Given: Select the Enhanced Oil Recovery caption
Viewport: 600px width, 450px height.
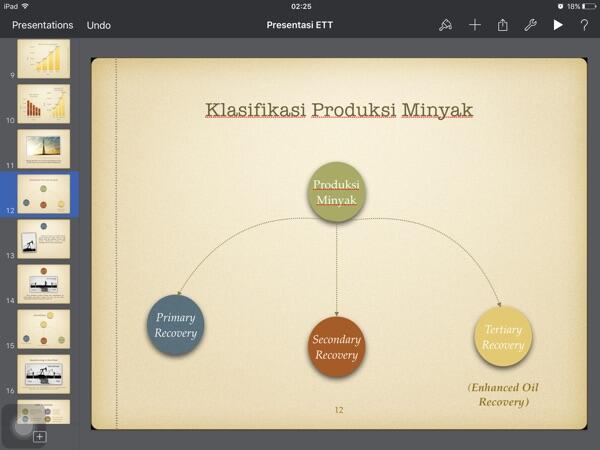Looking at the screenshot, I should pyautogui.click(x=503, y=395).
